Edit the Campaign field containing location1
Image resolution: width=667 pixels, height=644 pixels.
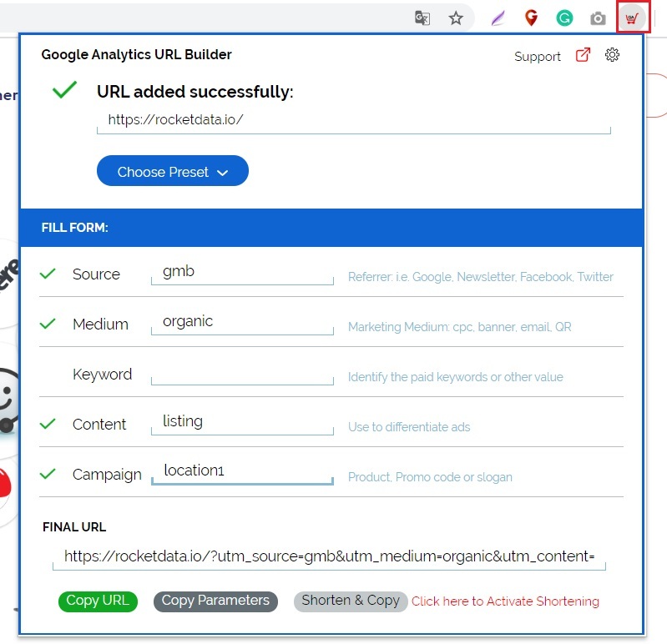coord(242,473)
